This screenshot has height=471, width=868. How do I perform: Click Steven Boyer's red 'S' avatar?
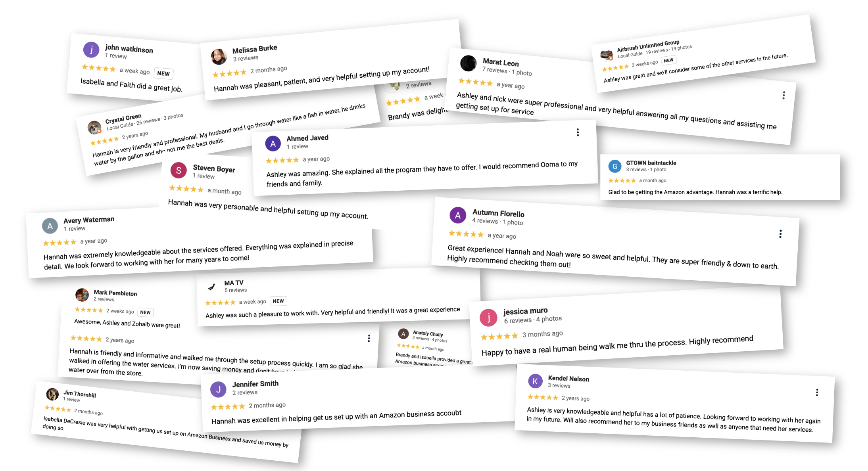[x=179, y=170]
